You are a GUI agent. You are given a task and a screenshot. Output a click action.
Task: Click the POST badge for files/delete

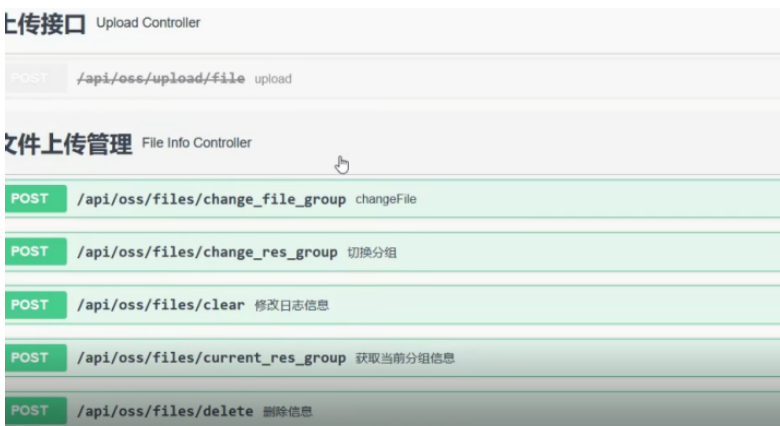click(x=32, y=411)
